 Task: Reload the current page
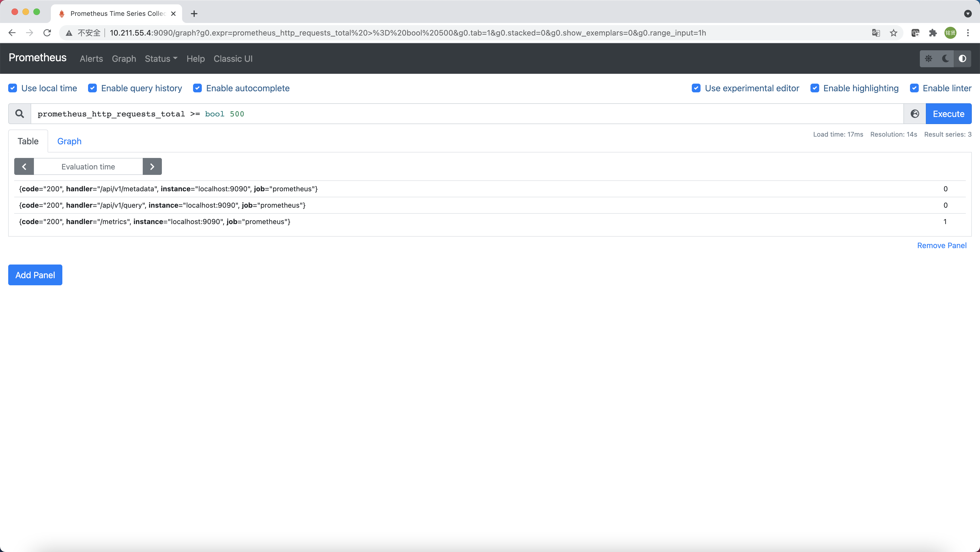[x=47, y=33]
